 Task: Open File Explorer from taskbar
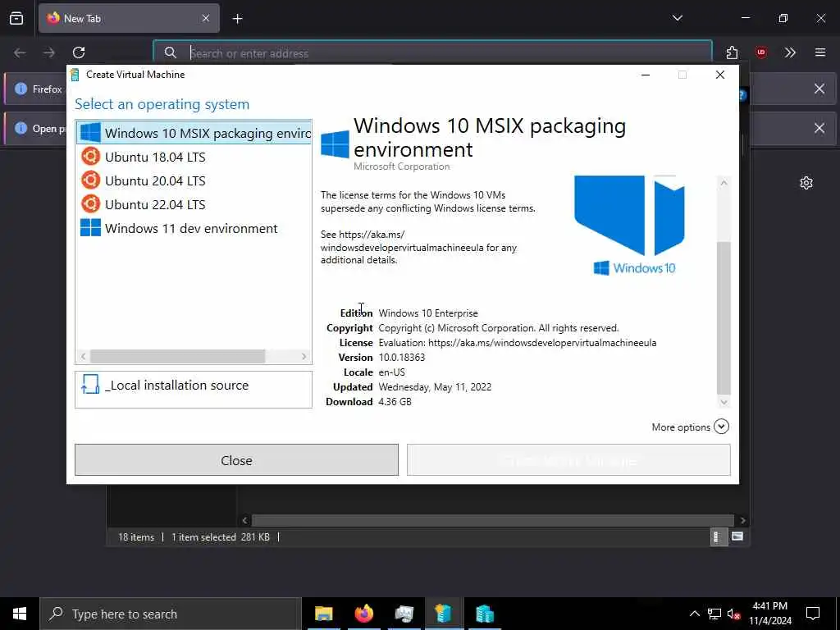(323, 614)
